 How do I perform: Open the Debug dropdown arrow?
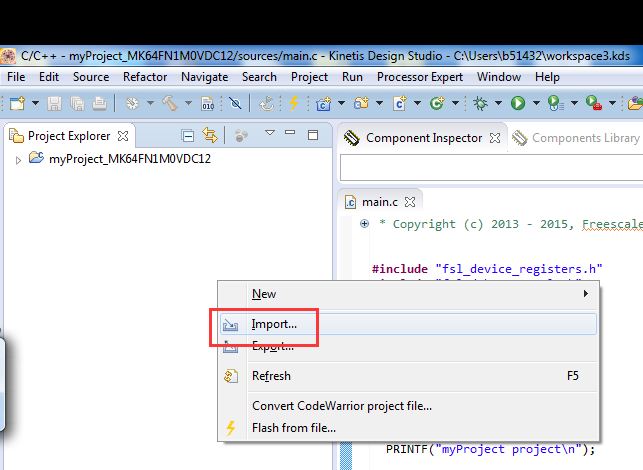(x=498, y=103)
